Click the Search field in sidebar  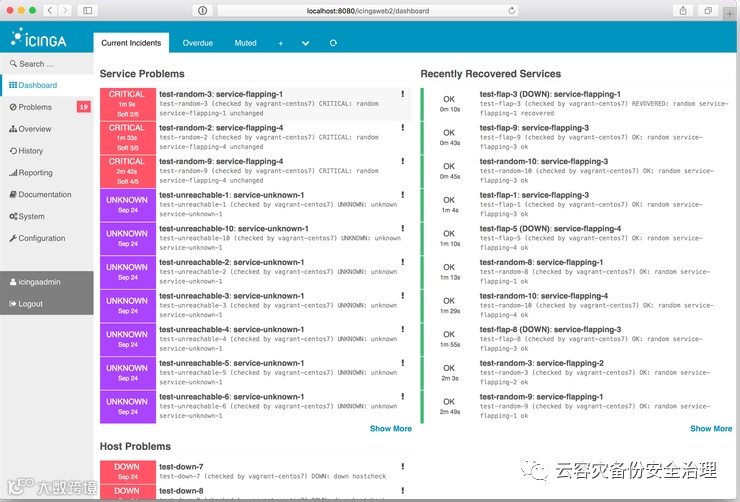47,64
